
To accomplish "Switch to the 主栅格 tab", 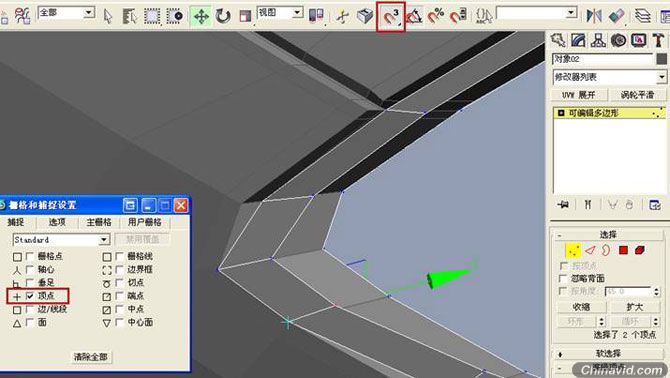I will click(x=99, y=222).
